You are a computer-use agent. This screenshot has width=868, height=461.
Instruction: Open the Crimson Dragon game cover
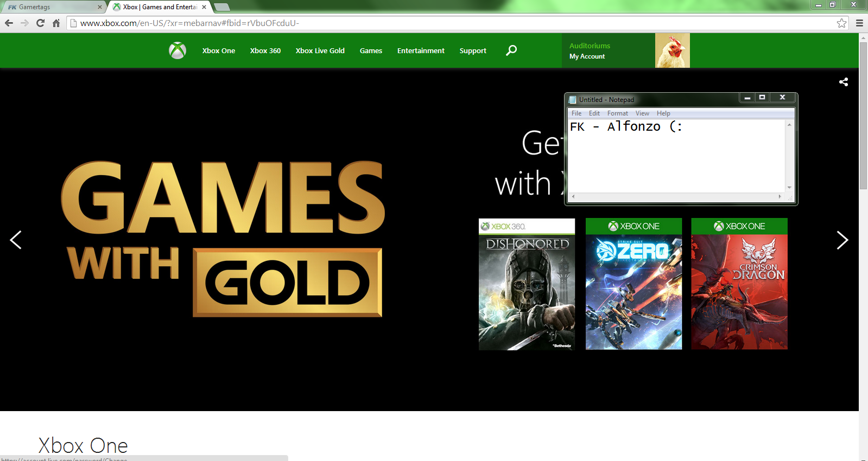click(739, 284)
